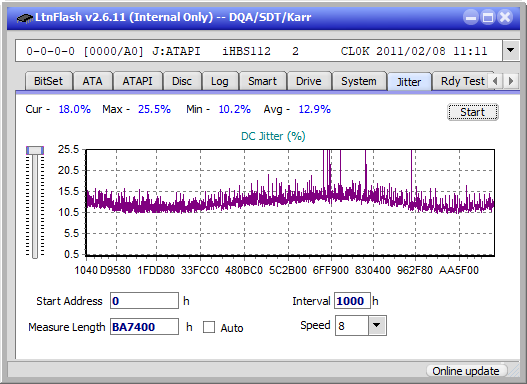Click the Avg value 12.9%
The height and width of the screenshot is (384, 527).
(315, 109)
